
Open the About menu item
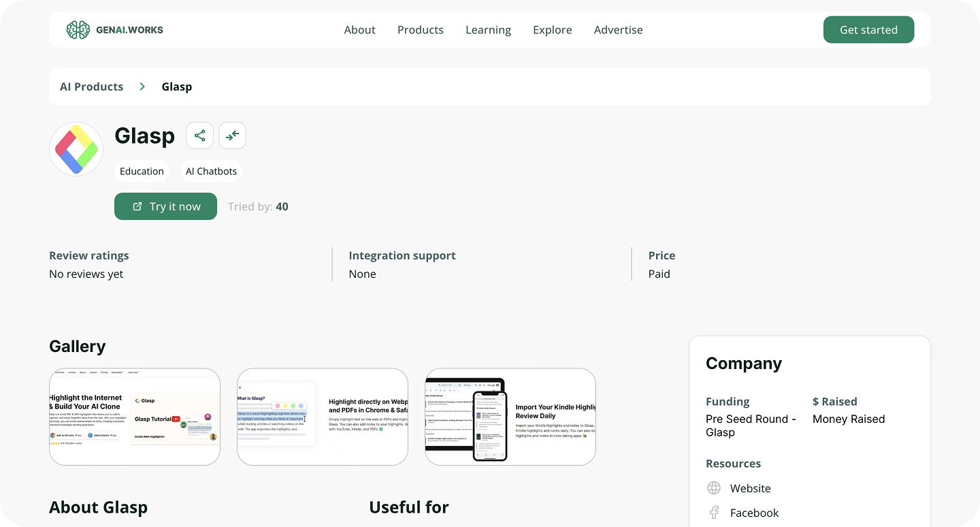[359, 30]
